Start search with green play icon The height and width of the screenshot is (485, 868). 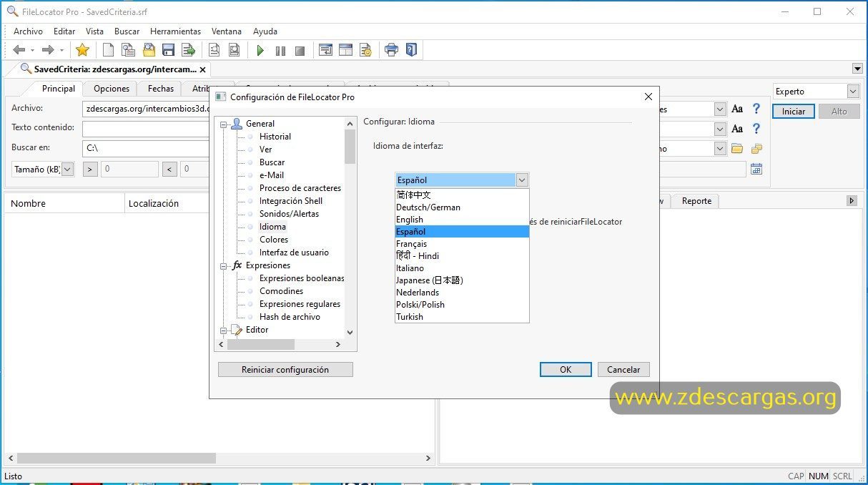260,51
